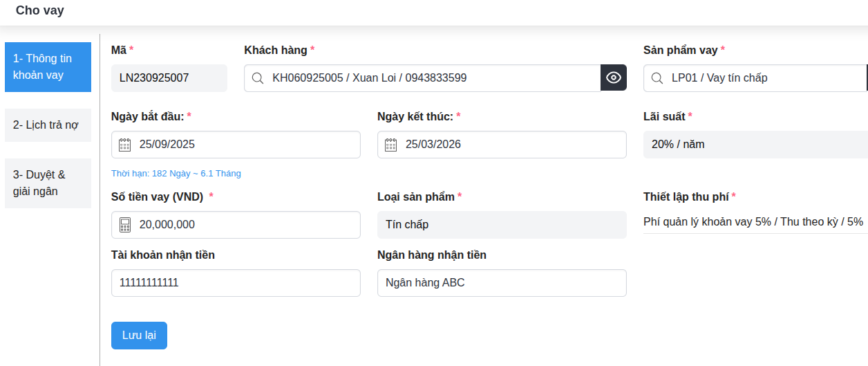Click calendar icon in Ngày kết thúc field
This screenshot has width=868, height=366.
[390, 145]
